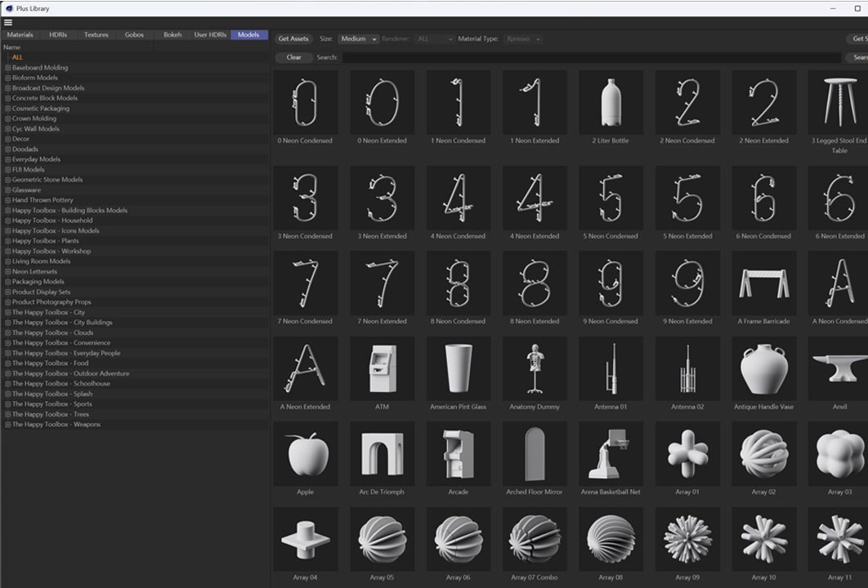Choose the American Pint Glass asset
Image resolution: width=868 pixels, height=588 pixels.
coord(458,368)
